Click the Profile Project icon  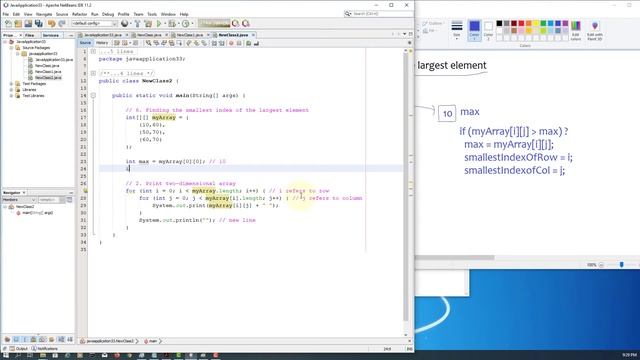(x=186, y=24)
